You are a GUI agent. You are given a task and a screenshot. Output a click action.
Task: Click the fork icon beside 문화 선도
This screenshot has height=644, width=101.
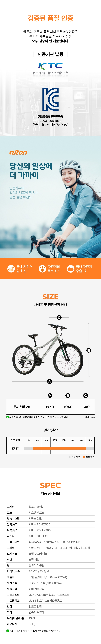42,269
